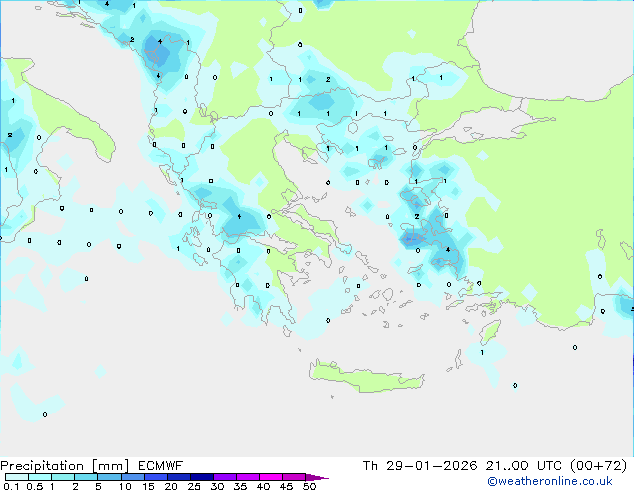Click the value '1' south of Rhodes
Viewport: 634px width, 490px height.
[482, 353]
